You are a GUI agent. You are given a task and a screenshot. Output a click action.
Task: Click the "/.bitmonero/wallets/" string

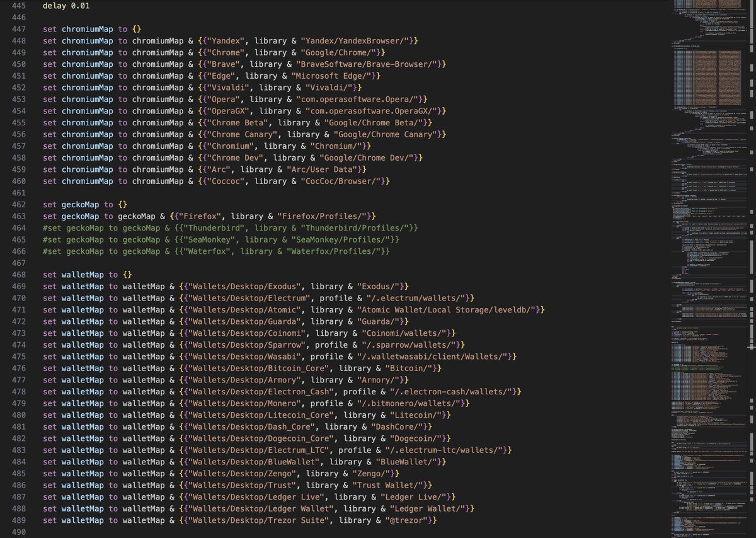click(x=410, y=403)
